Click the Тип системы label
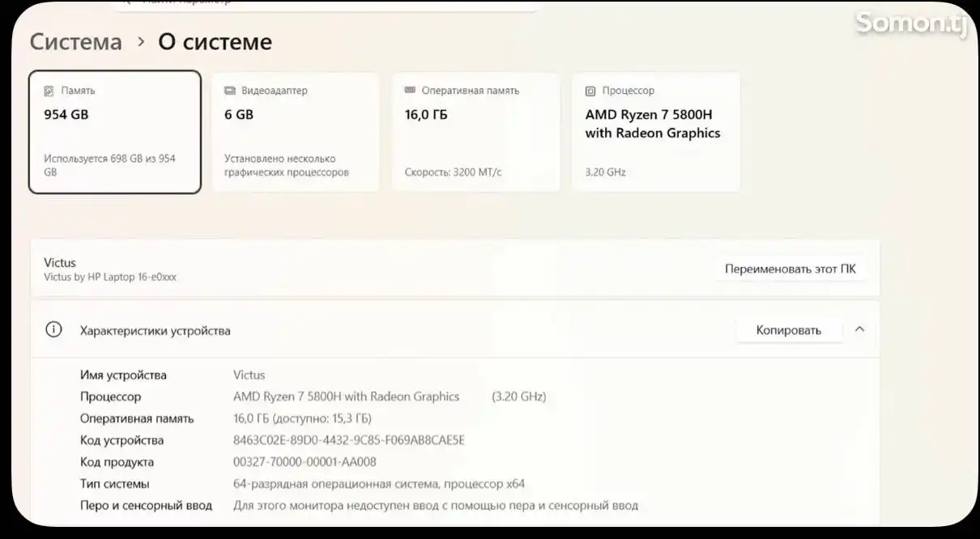Viewport: 980px width, 539px height. [115, 484]
